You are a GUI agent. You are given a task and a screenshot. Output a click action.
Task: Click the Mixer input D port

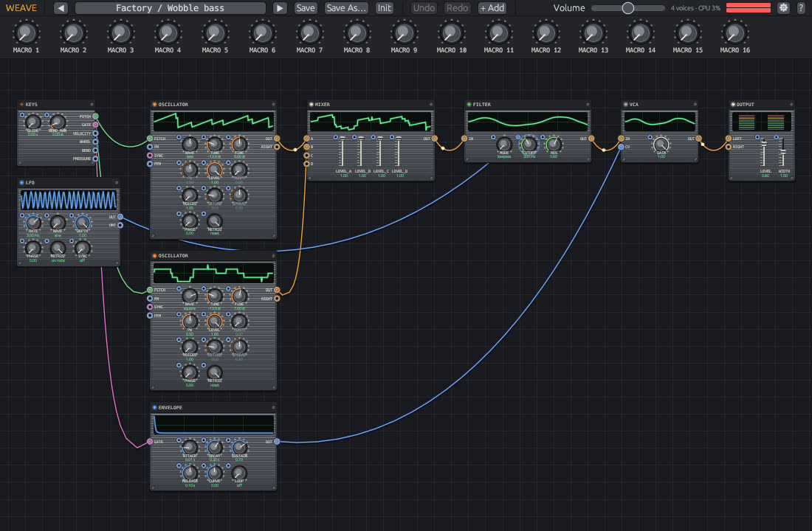pyautogui.click(x=306, y=164)
